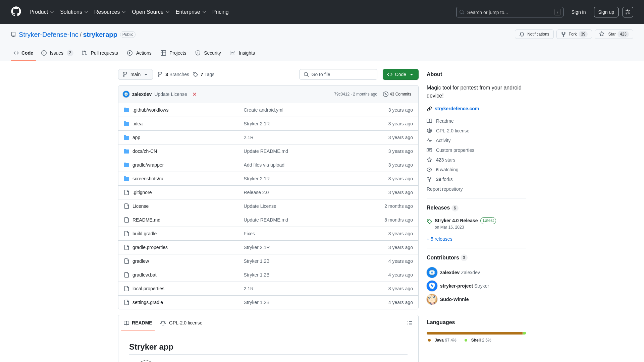Open the Issues tab
The image size is (644, 362).
click(x=57, y=53)
